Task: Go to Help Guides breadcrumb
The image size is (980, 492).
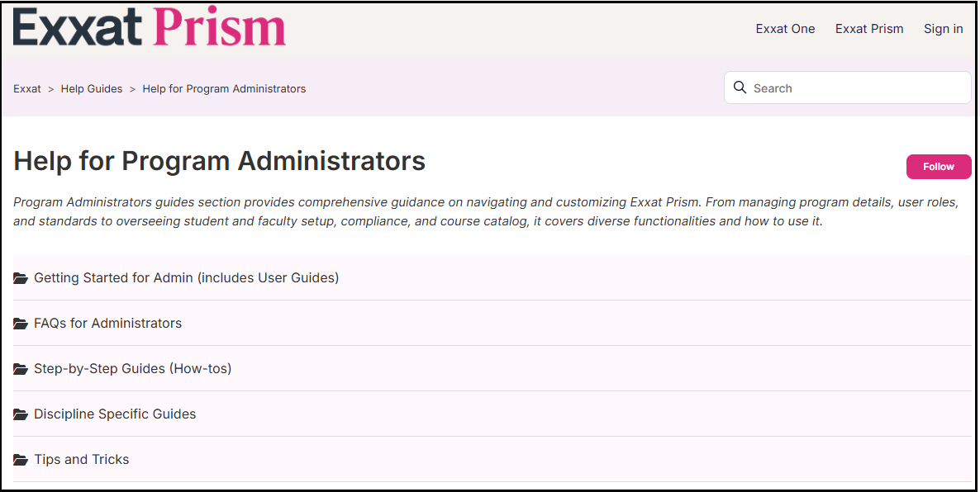Action: (x=92, y=89)
